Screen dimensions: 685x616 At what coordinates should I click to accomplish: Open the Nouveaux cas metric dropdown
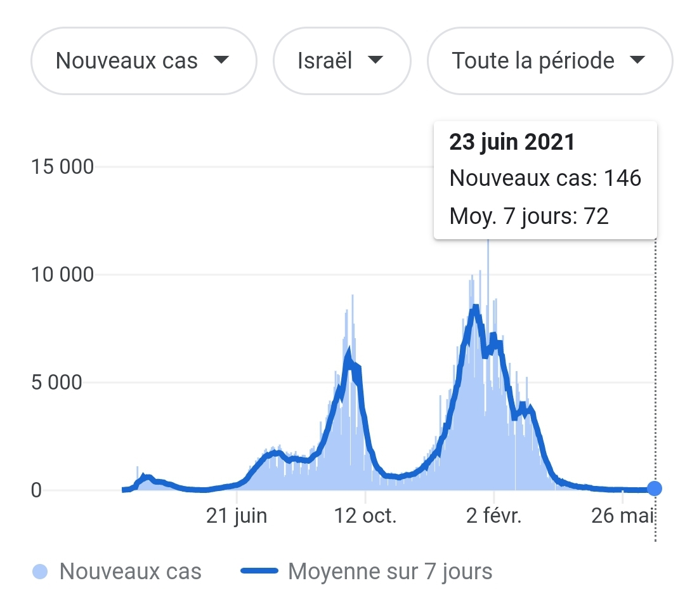click(143, 61)
